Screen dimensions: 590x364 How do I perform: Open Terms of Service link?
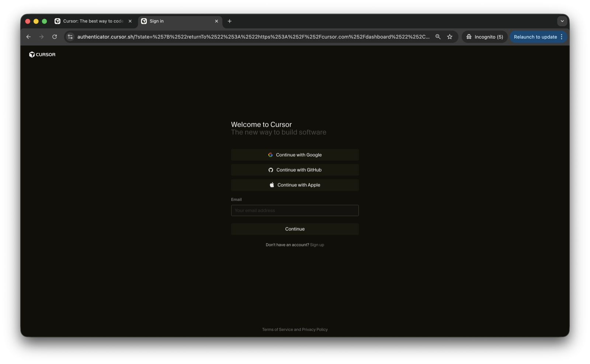pos(277,329)
